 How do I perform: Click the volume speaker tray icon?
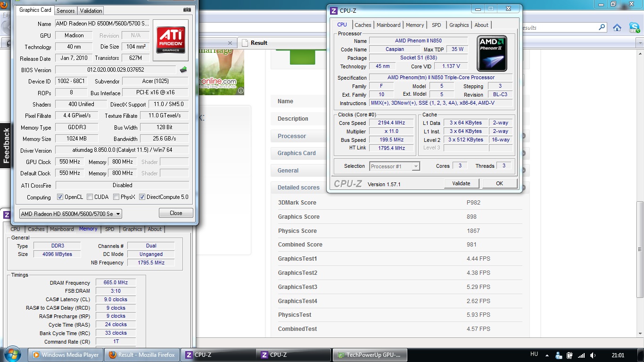pyautogui.click(x=593, y=355)
